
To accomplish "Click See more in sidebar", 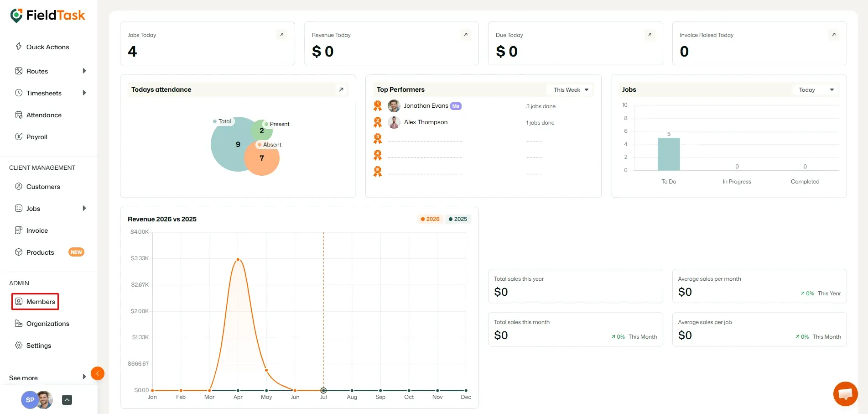I will 23,378.
